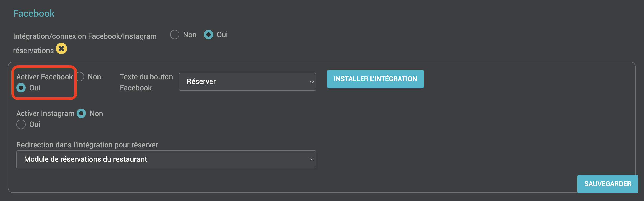Open Redirection dans l'intégration dropdown
644x201 pixels.
coord(166,159)
